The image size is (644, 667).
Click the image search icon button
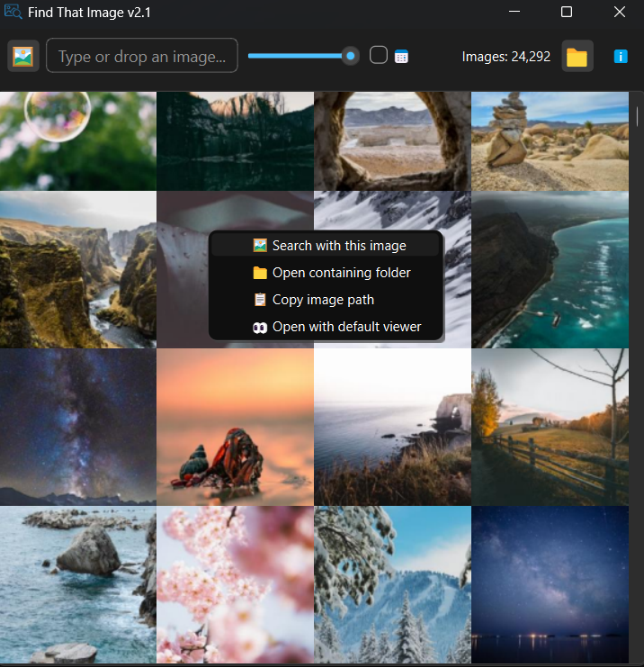coord(23,56)
